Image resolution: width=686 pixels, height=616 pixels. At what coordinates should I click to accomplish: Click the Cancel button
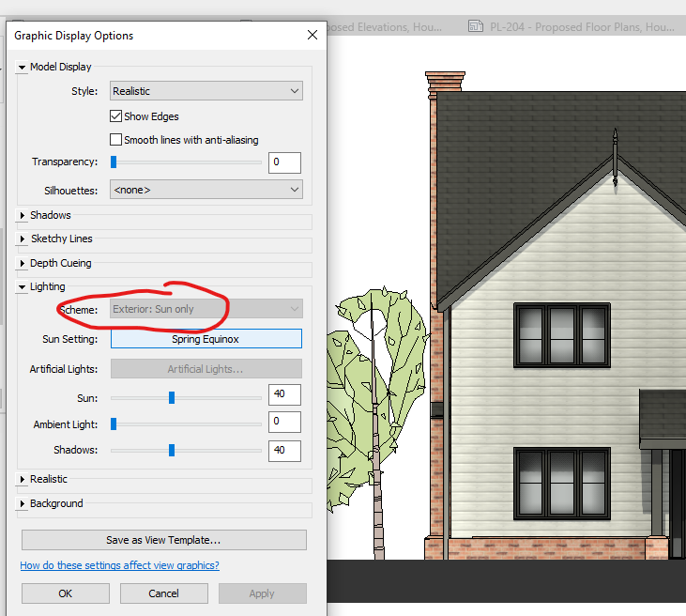164,593
